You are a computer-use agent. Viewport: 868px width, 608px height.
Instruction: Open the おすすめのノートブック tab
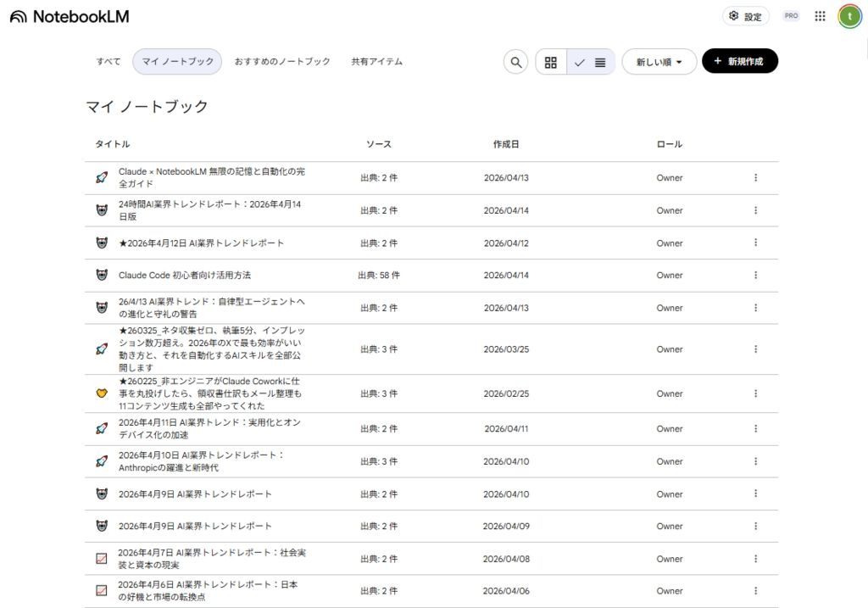(x=281, y=61)
